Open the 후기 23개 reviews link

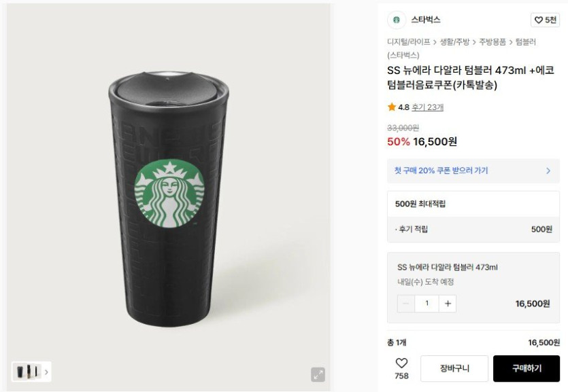click(x=427, y=107)
